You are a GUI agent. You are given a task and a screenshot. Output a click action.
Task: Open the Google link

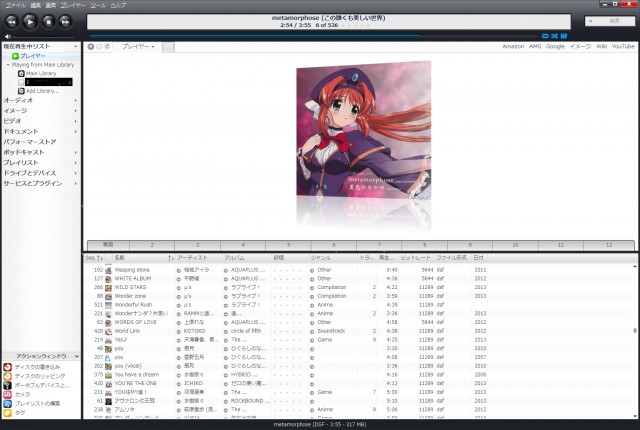[555, 47]
